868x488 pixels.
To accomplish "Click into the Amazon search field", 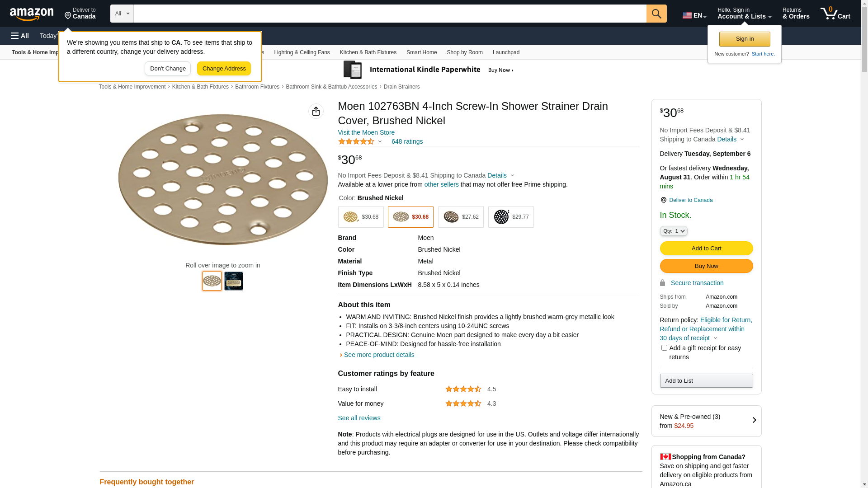I will [x=390, y=14].
